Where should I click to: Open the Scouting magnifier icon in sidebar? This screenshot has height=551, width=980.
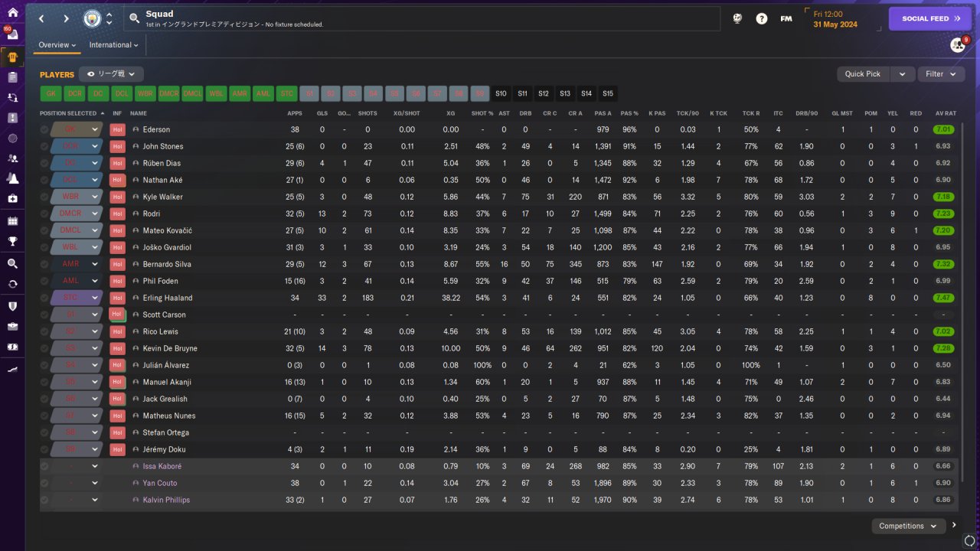[12, 263]
